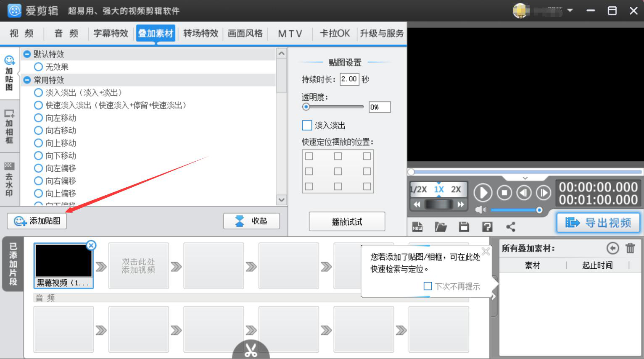Screen dimensions: 644x359
Task: Choose top-left position box in placement grid
Action: point(309,156)
